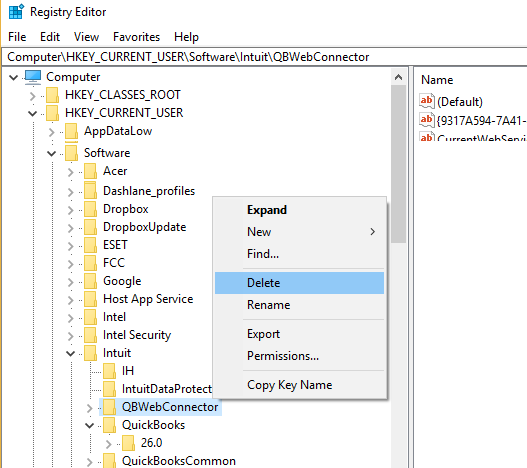The width and height of the screenshot is (527, 468).
Task: Click the 26.0 folder icon
Action: 128,443
